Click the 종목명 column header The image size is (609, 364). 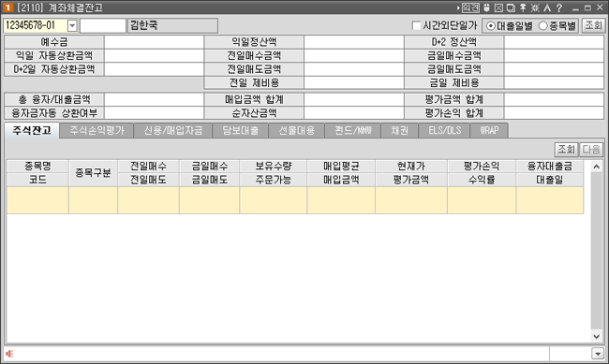click(37, 167)
